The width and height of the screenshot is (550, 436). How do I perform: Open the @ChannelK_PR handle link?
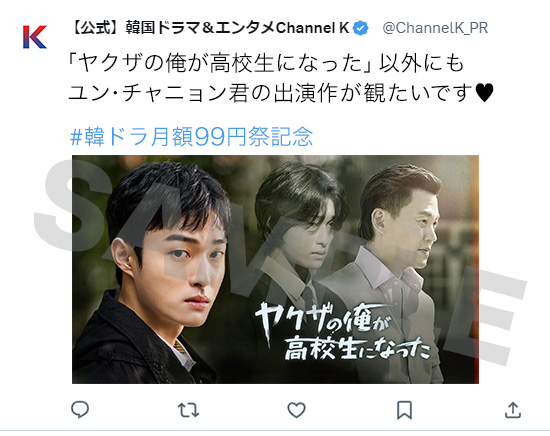tap(435, 28)
